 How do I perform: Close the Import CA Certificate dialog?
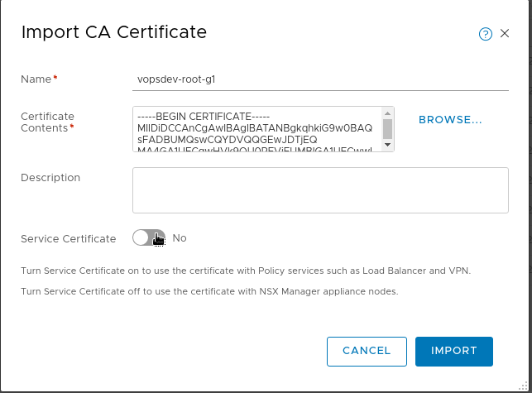click(505, 34)
